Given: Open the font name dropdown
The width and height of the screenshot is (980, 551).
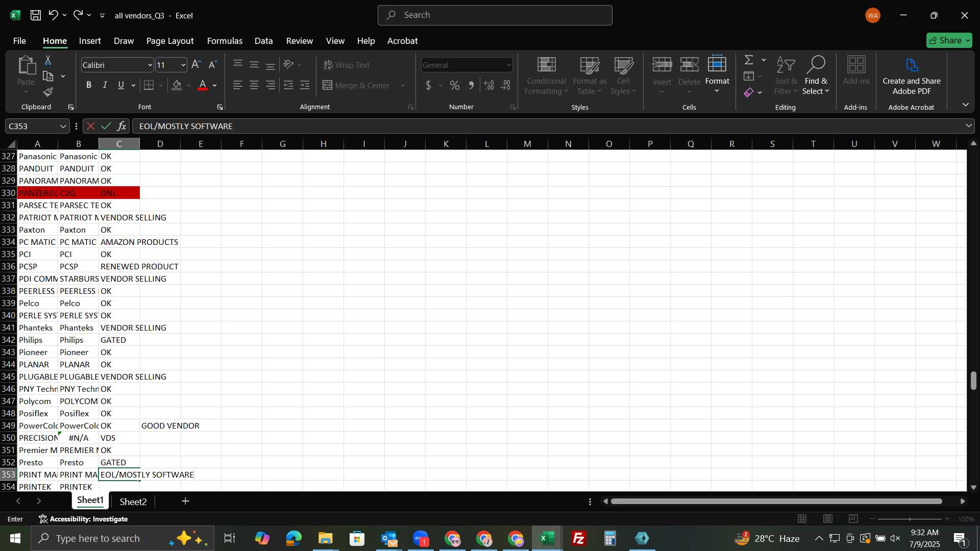Looking at the screenshot, I should pos(150,65).
